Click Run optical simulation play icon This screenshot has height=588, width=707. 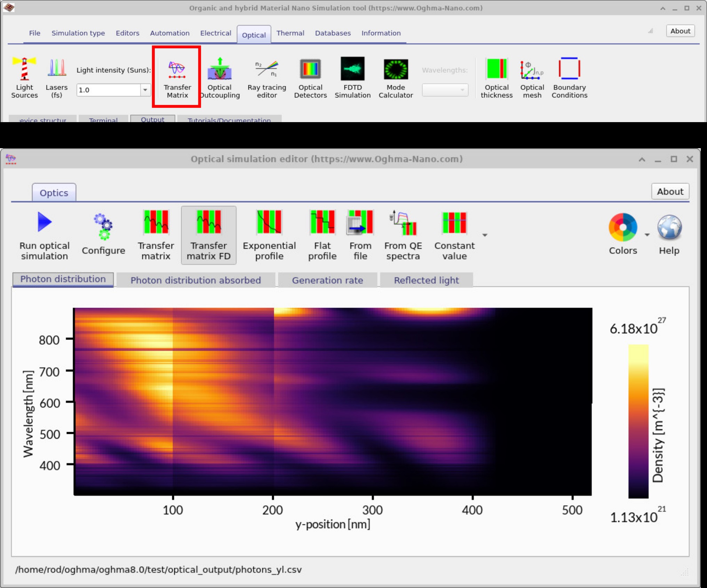coord(45,222)
